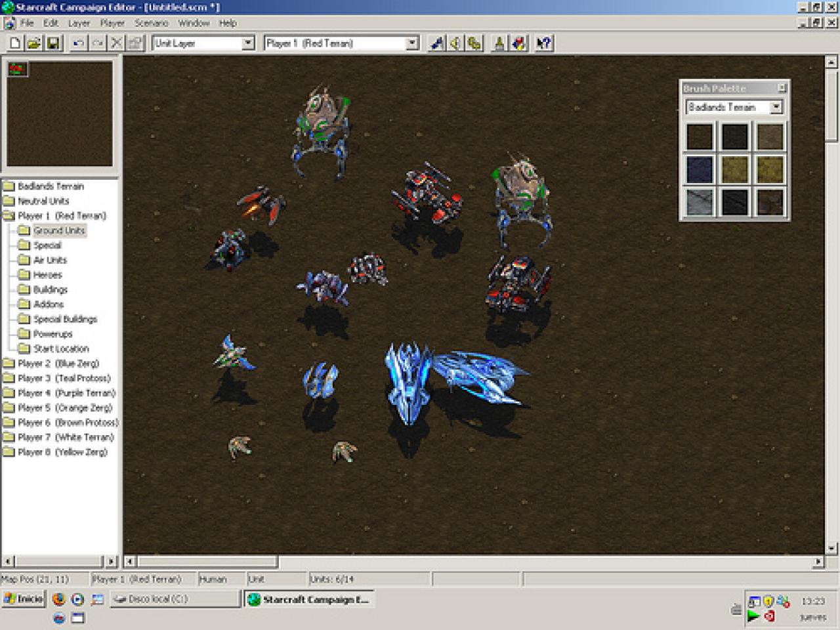Screen dimensions: 840x630
Task: Pick the top-left dirt terrain brush swatch
Action: pos(700,136)
